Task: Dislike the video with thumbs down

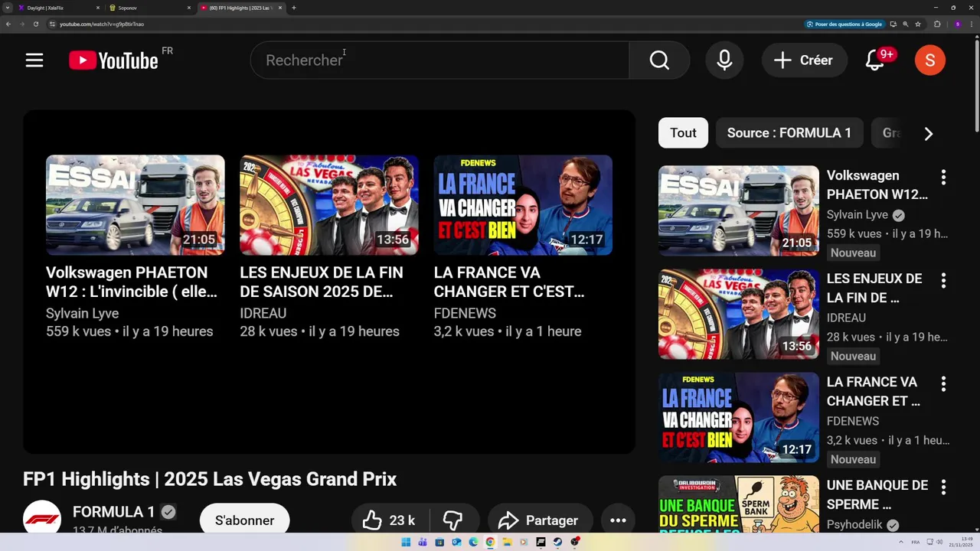Action: (x=453, y=520)
